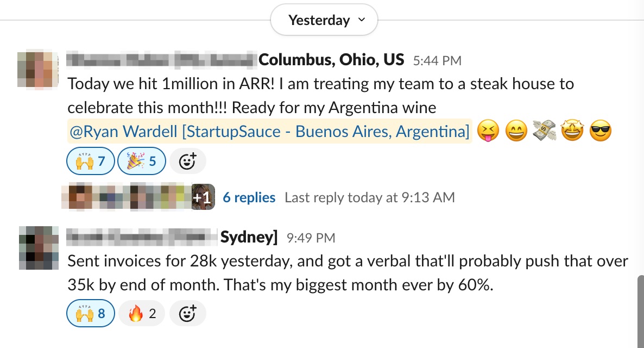Click the money with wings emoji
Screen dimensions: 644x348
(543, 132)
